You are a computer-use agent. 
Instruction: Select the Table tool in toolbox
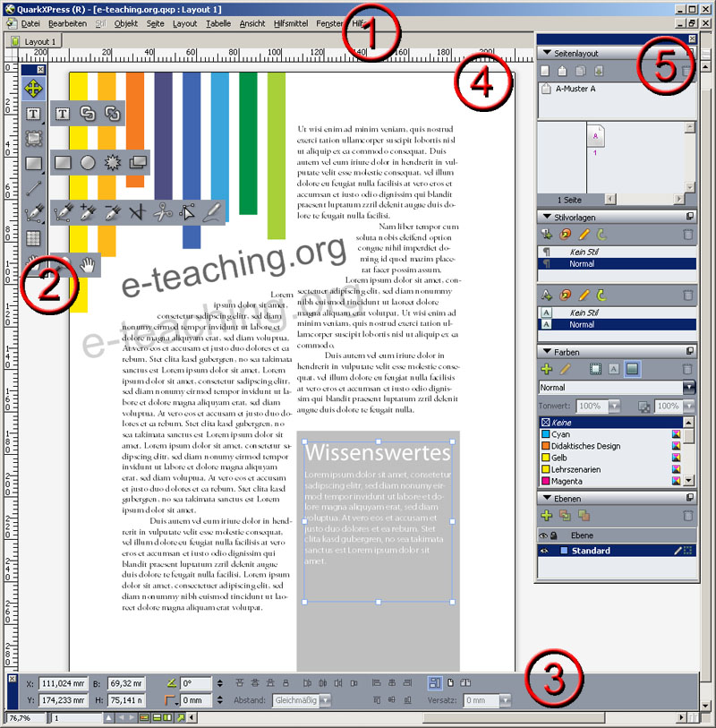pos(33,238)
